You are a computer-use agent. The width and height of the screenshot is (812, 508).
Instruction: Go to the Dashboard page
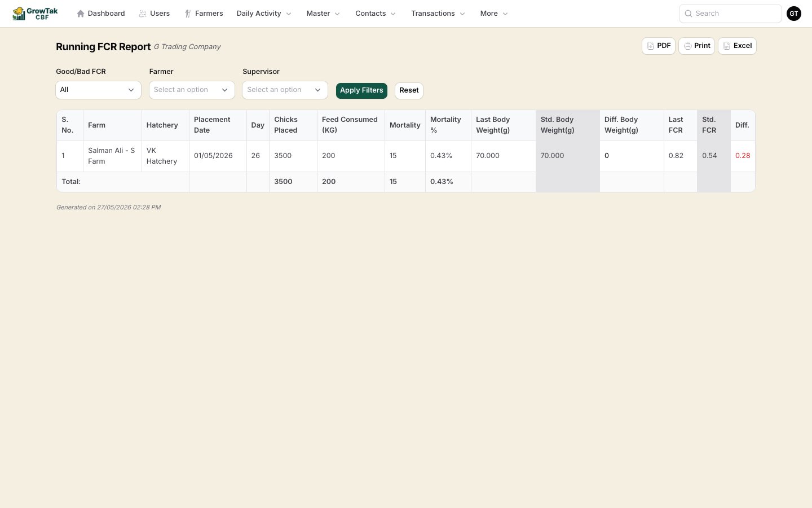tap(101, 14)
